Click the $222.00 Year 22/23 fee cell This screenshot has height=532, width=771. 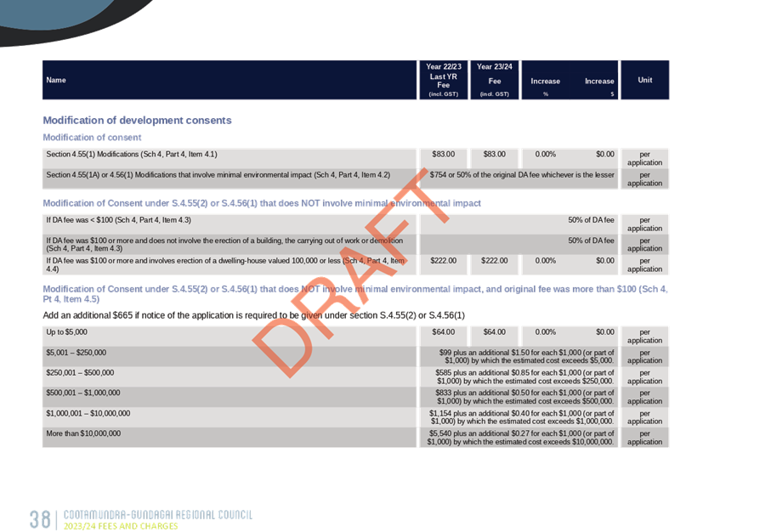click(444, 261)
